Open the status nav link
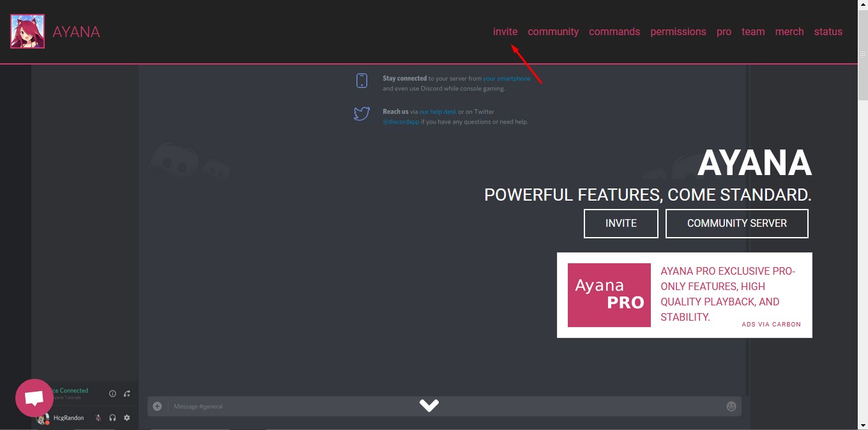Viewport: 868px width, 430px height. pyautogui.click(x=828, y=31)
